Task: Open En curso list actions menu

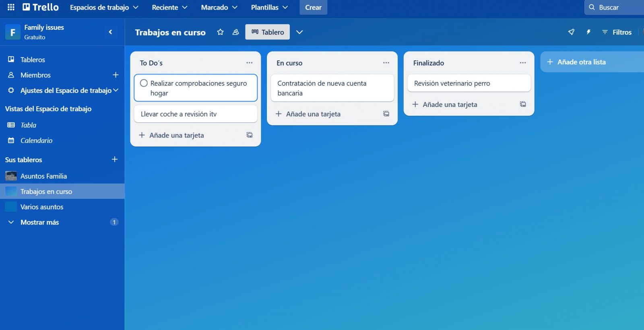Action: [x=386, y=63]
